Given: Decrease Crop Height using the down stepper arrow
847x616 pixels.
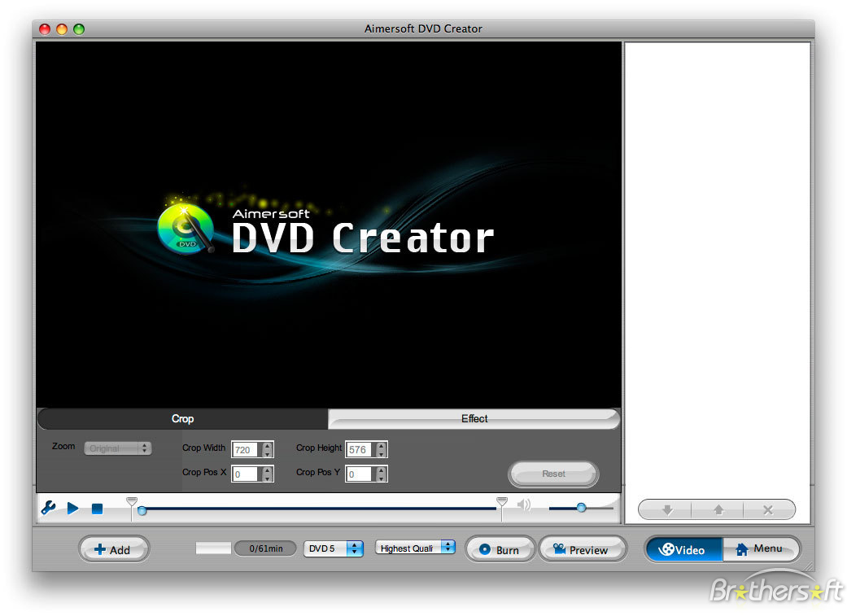Looking at the screenshot, I should 382,454.
